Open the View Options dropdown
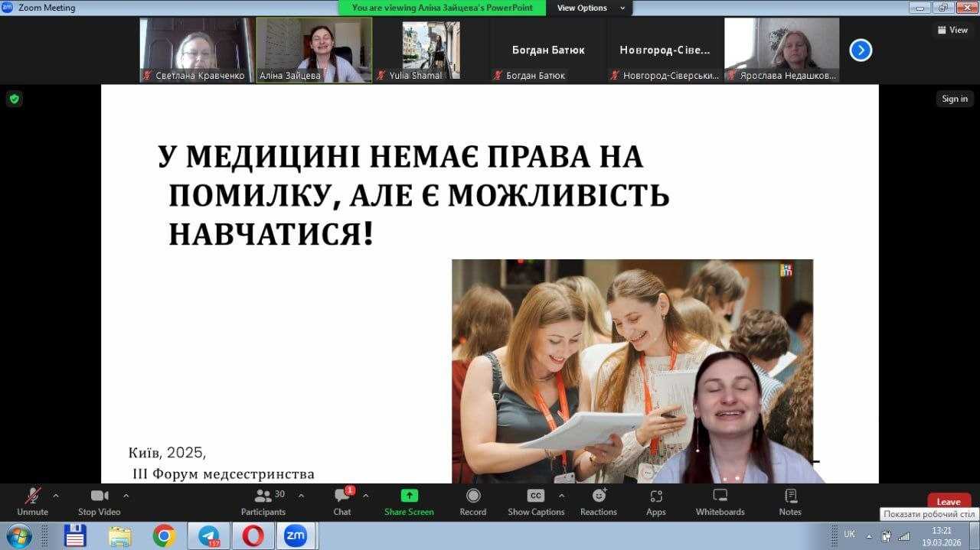 pos(589,8)
